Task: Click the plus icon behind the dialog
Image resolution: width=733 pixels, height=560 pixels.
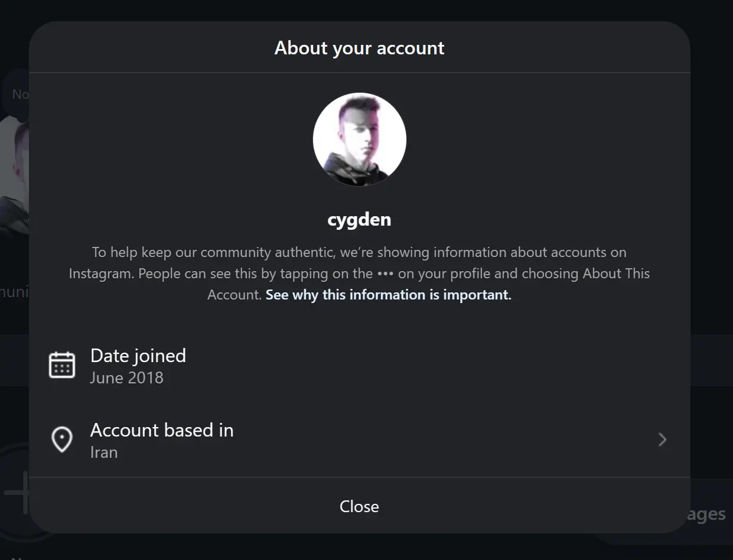Action: click(x=17, y=493)
